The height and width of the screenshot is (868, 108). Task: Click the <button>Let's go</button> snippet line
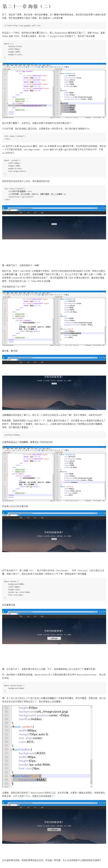click(21, 197)
